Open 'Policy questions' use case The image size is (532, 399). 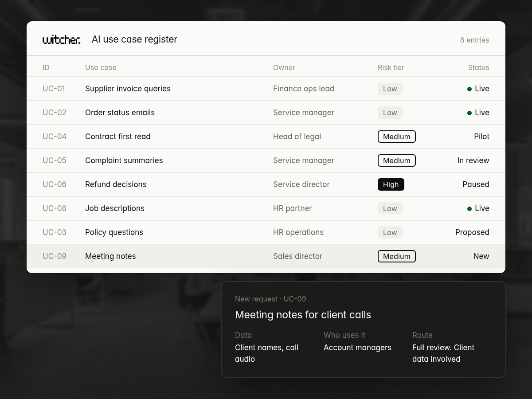coord(114,232)
